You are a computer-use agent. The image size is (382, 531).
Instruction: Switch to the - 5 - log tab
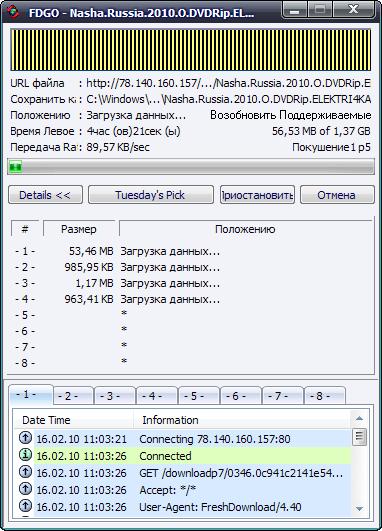point(199,396)
